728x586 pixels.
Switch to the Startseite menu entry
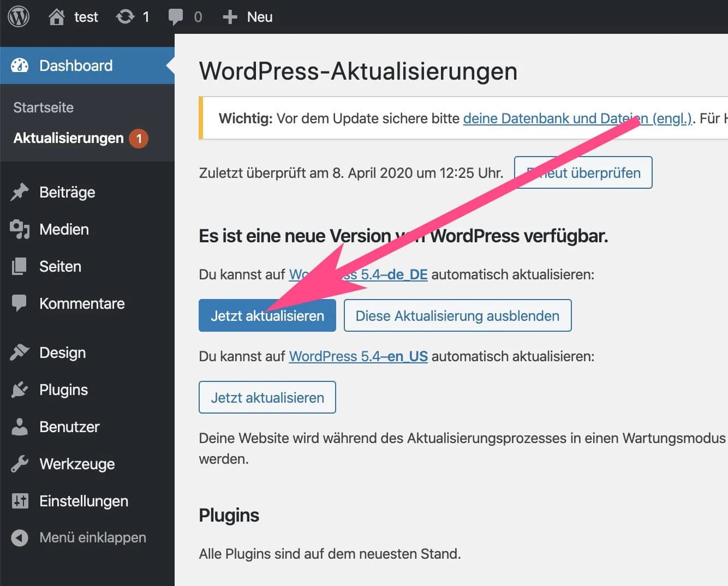[x=43, y=107]
